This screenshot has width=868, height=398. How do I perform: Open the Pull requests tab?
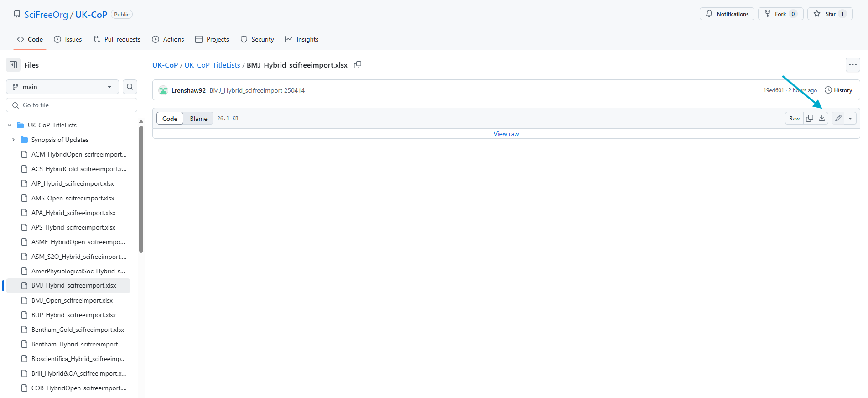117,39
